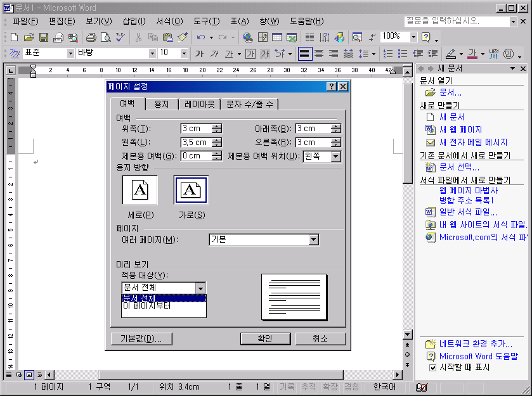Click the Paste clipboard icon
The image size is (532, 396).
pos(167,37)
